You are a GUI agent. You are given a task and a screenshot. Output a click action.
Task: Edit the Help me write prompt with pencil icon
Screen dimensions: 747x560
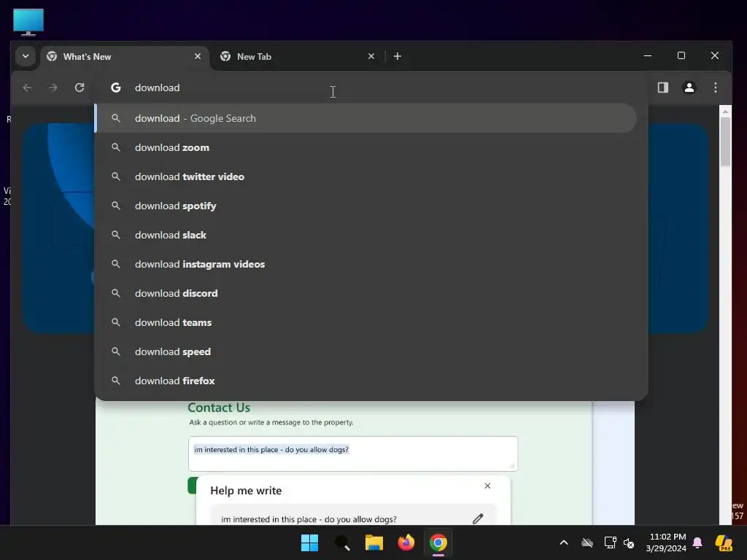click(x=478, y=518)
